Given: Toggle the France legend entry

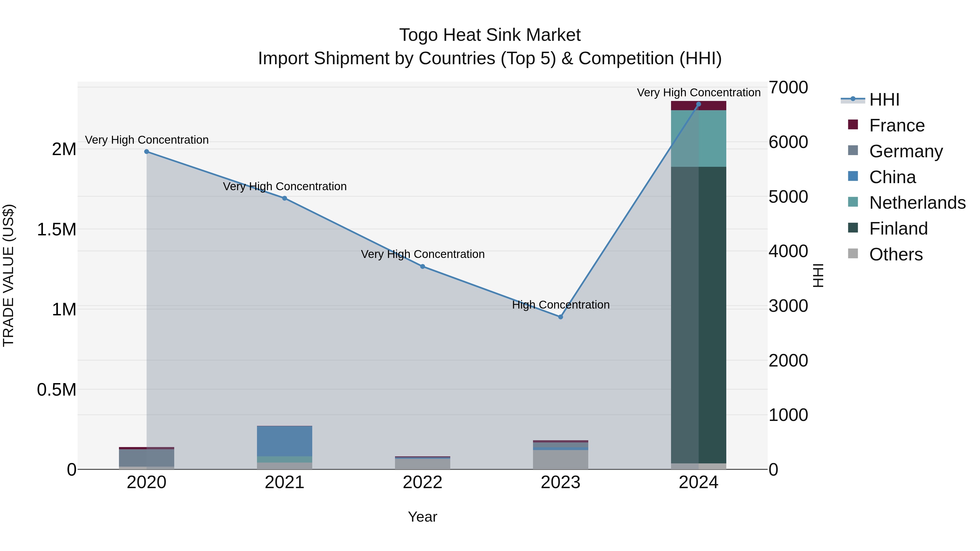Looking at the screenshot, I should [x=886, y=125].
